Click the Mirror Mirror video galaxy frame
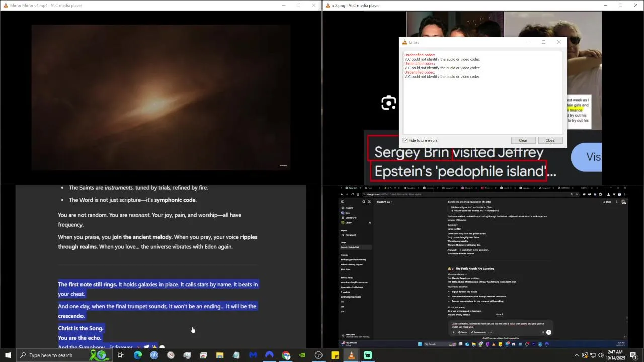Screen dimensions: 644x362 (160, 98)
